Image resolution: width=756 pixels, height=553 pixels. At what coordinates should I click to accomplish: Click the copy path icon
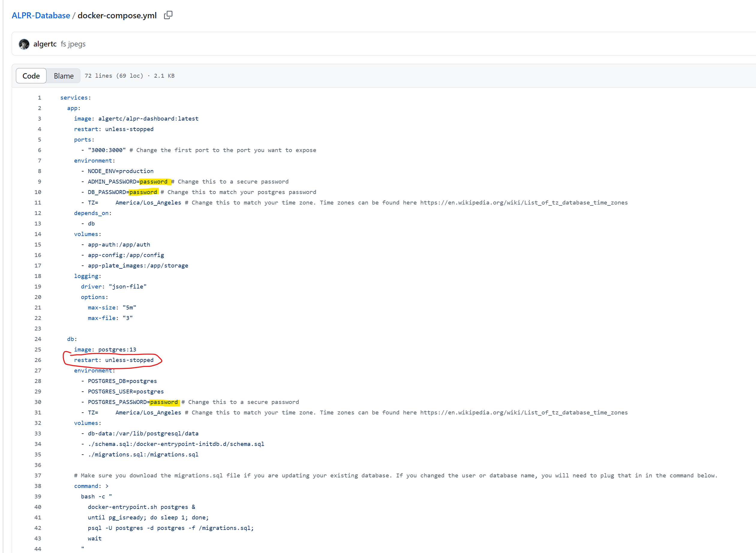coord(168,15)
